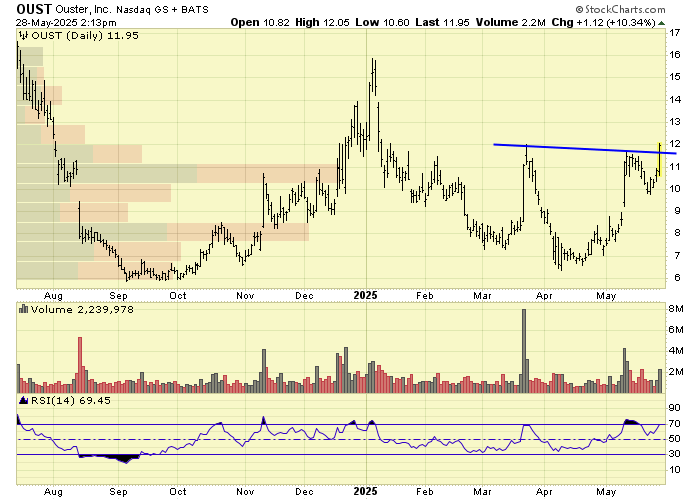Select the High 12.05 value

click(x=322, y=22)
